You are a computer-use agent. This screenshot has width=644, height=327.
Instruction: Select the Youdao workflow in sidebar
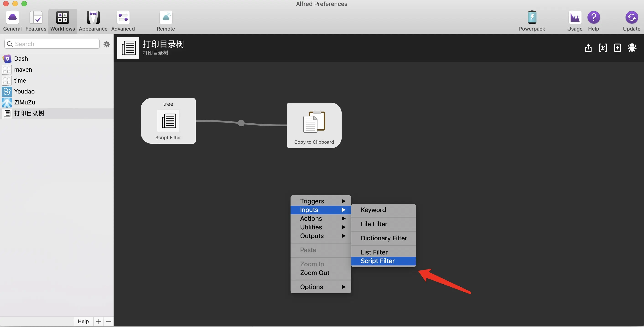pos(24,91)
